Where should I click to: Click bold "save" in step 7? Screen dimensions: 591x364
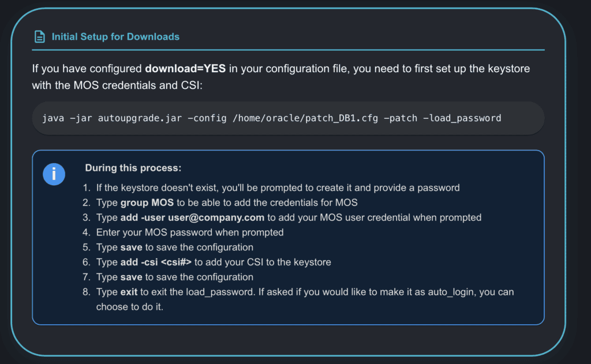pos(131,277)
